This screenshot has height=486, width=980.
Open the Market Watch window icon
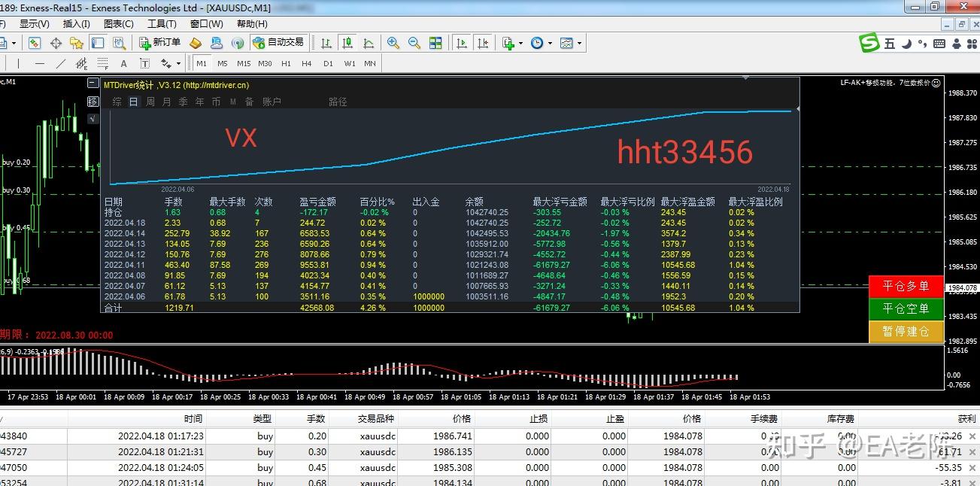point(35,43)
